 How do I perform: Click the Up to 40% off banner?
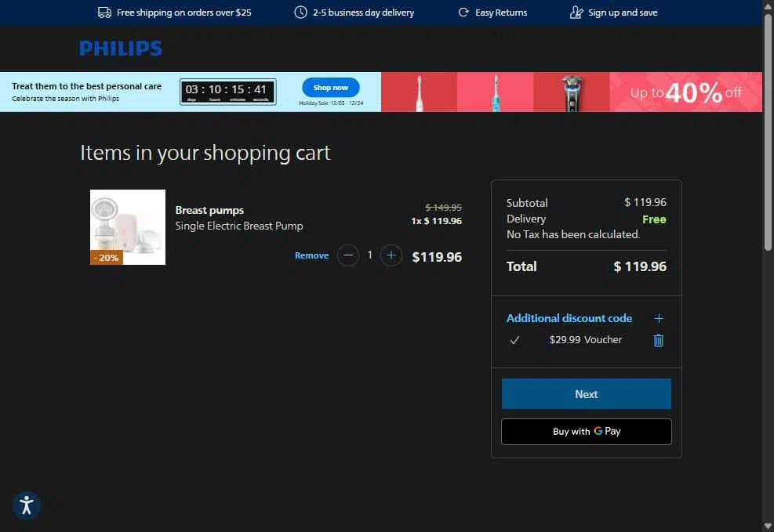pyautogui.click(x=686, y=92)
